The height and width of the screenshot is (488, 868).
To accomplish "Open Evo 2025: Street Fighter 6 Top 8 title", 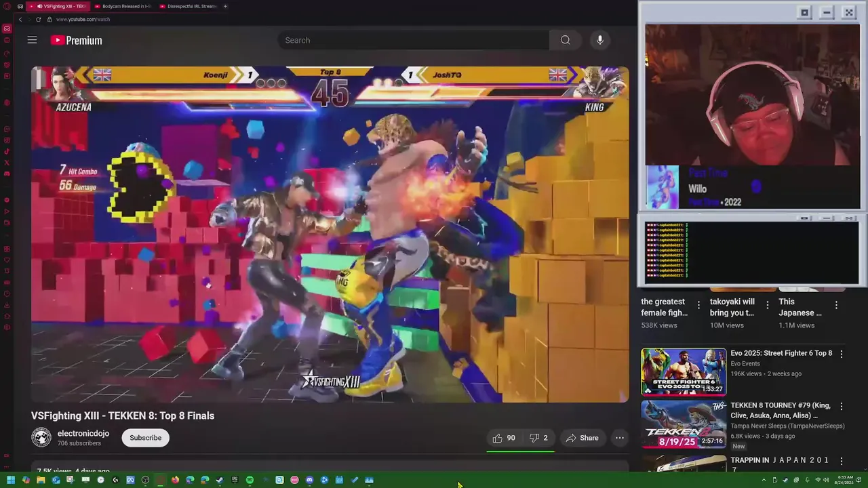I will coord(781,353).
